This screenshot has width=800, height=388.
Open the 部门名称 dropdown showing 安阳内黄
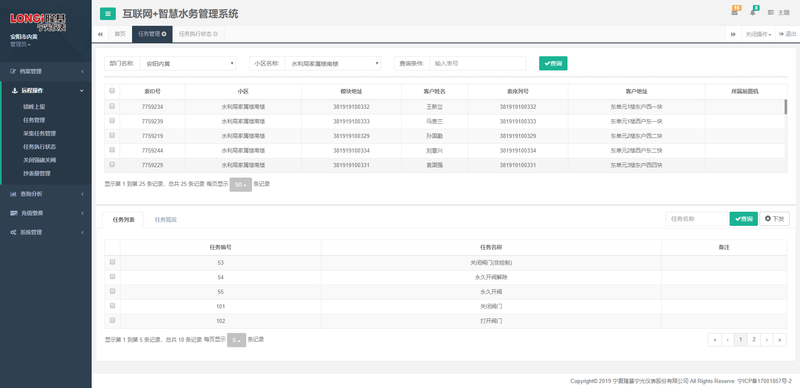(x=188, y=63)
